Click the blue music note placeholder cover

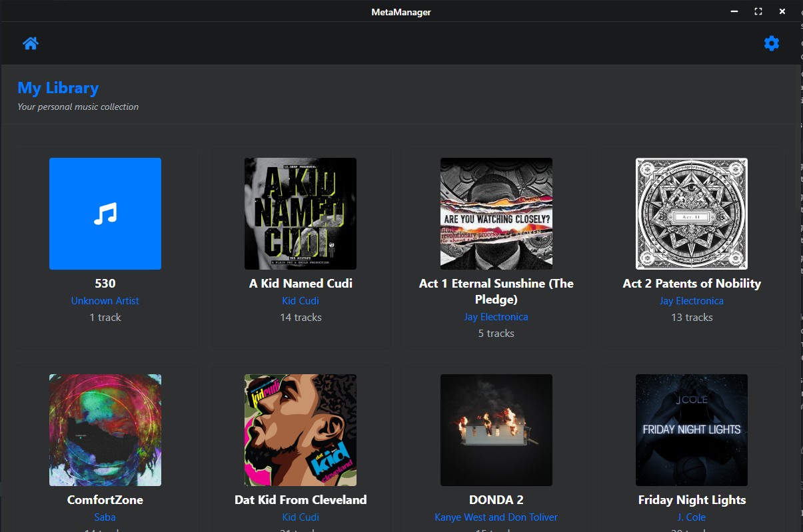point(105,214)
